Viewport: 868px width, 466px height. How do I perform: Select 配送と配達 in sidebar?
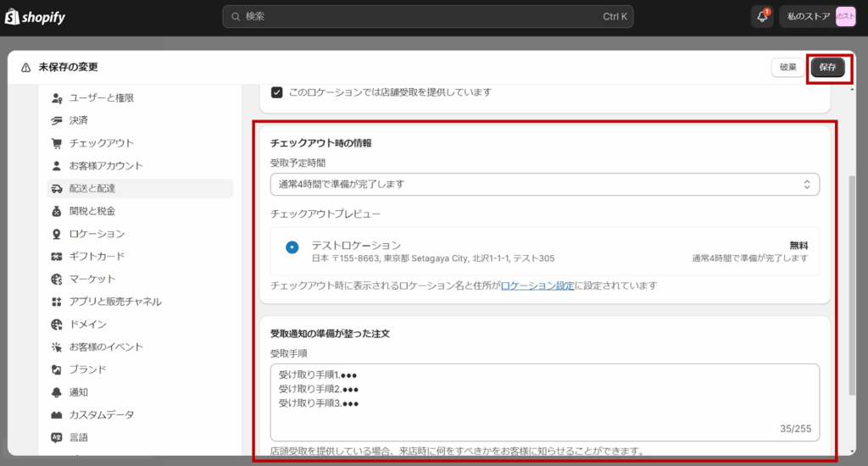140,189
